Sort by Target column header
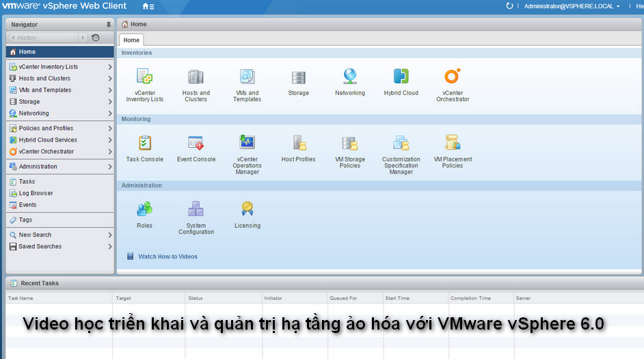 [123, 298]
